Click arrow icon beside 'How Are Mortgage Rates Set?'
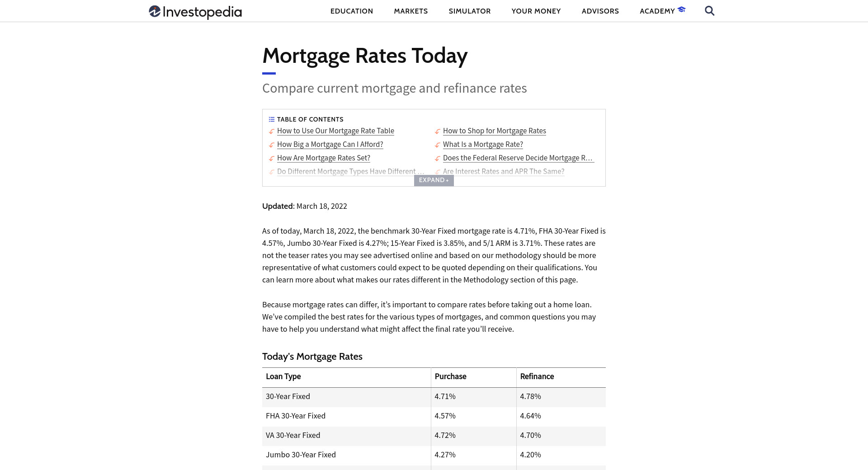Viewport: 868px width, 470px height. tap(271, 159)
